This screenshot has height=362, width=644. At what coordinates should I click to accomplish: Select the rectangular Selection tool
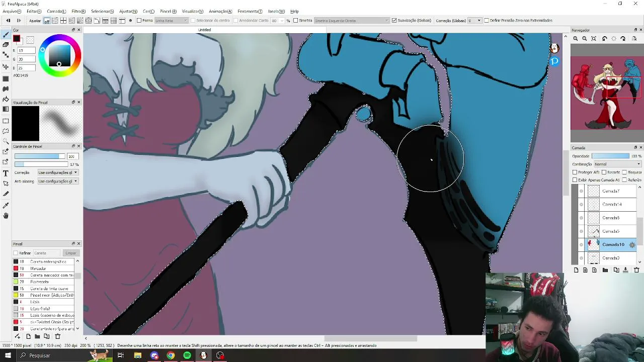pos(6,121)
